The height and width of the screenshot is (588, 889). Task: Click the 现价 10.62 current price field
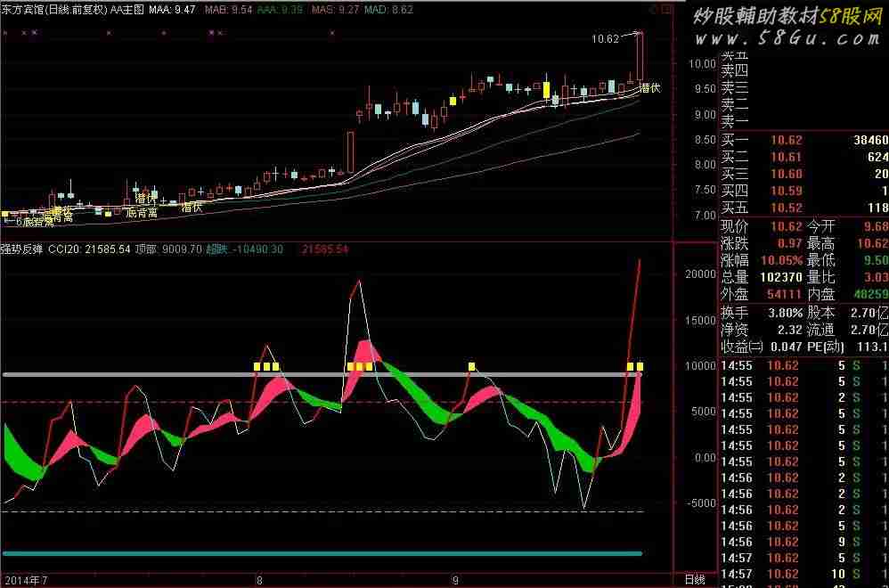pos(762,227)
